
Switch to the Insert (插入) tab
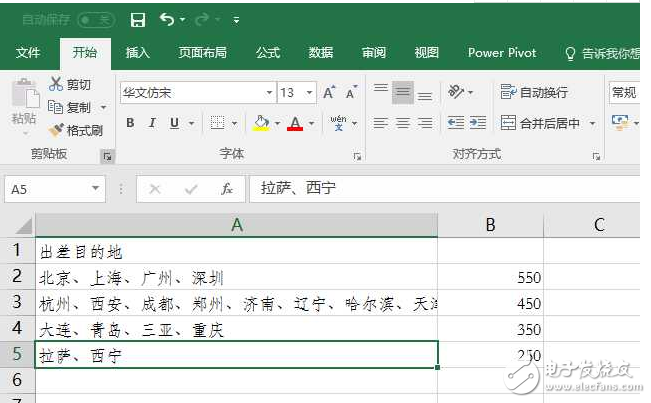[x=138, y=53]
